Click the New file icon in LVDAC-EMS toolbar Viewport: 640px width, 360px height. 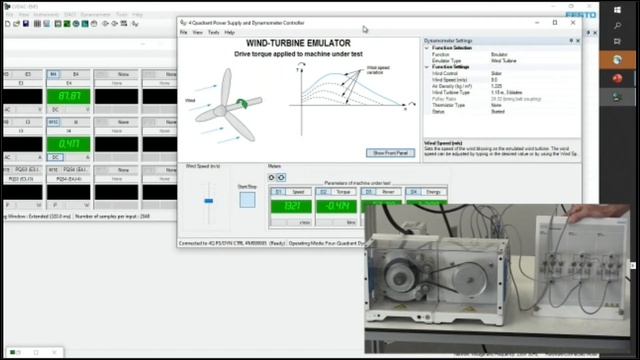(7, 24)
